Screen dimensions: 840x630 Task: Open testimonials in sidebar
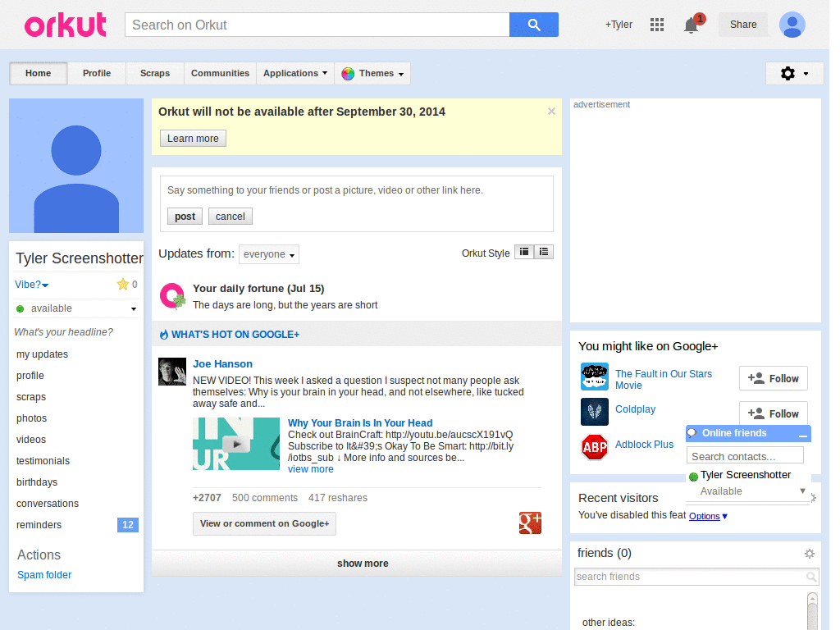43,461
